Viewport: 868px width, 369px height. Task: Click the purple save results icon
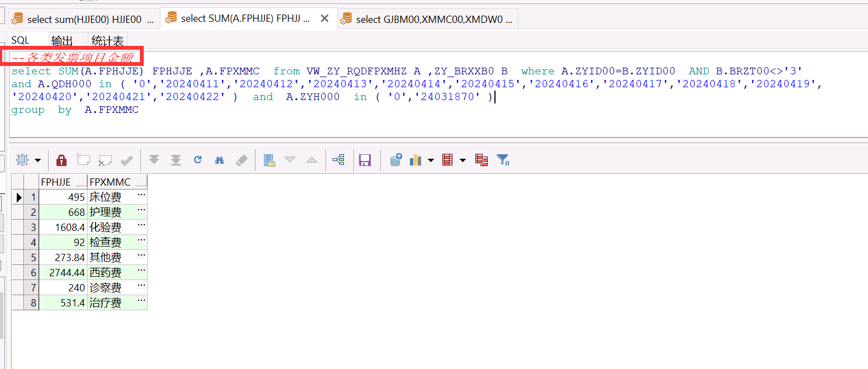(365, 160)
